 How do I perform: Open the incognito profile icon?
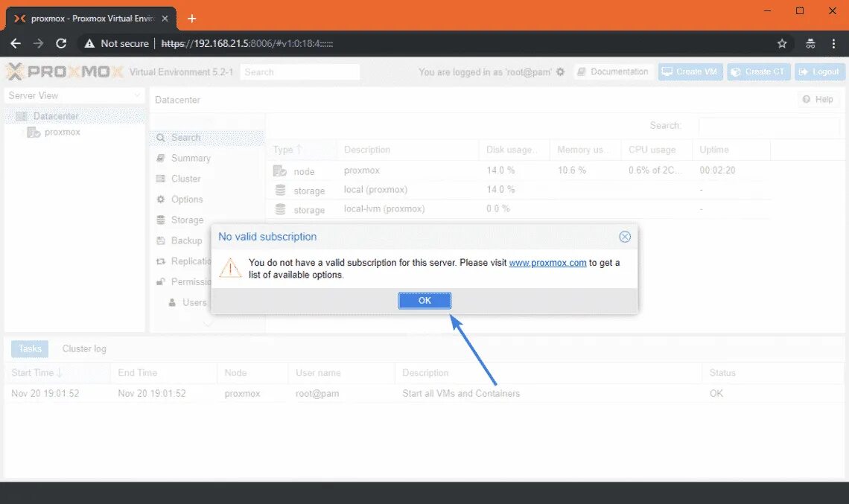810,43
